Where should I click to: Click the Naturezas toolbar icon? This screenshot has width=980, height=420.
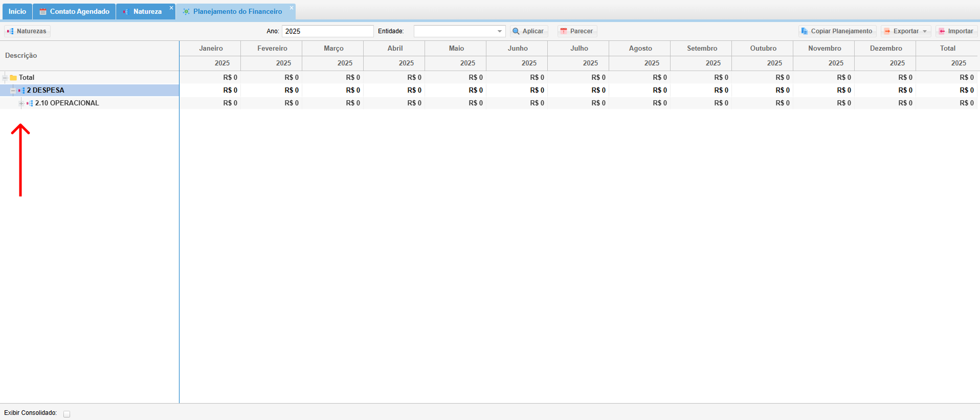click(x=10, y=31)
